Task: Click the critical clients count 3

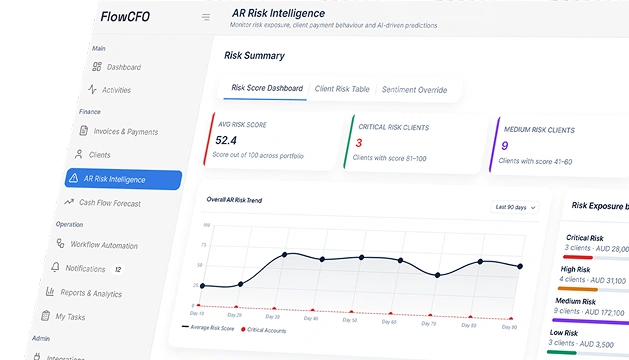Action: tap(359, 143)
